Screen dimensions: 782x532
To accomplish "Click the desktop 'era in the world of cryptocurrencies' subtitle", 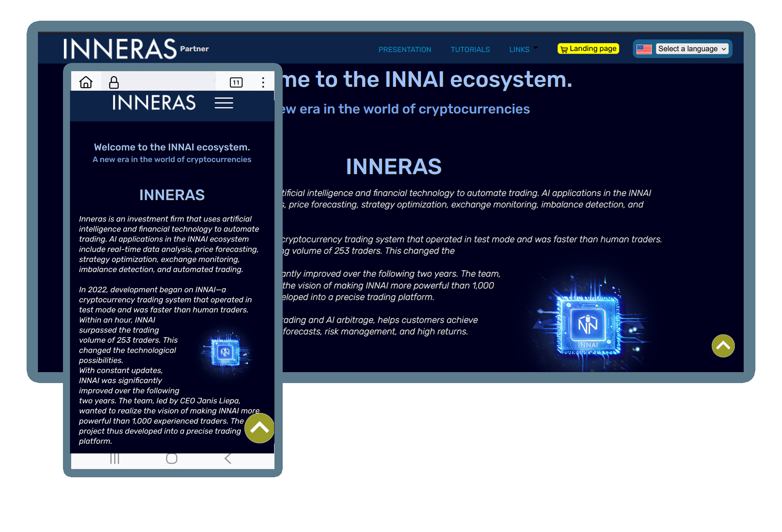I will click(415, 109).
